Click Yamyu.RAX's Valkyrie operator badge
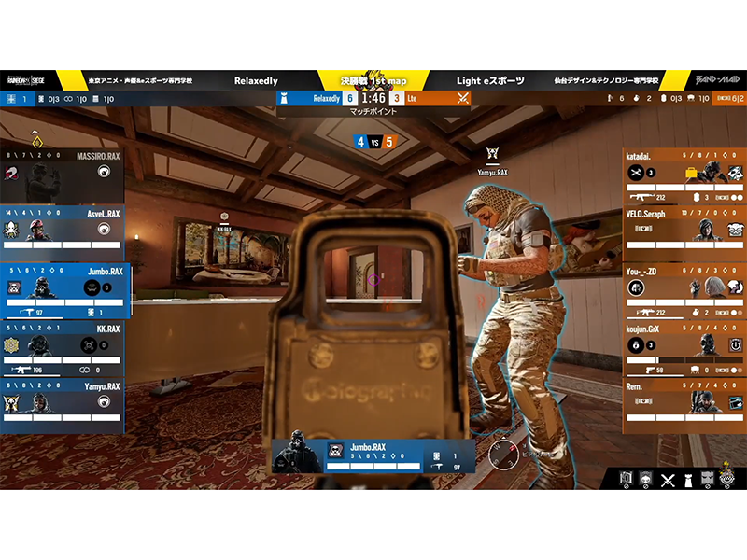 pyautogui.click(x=10, y=403)
